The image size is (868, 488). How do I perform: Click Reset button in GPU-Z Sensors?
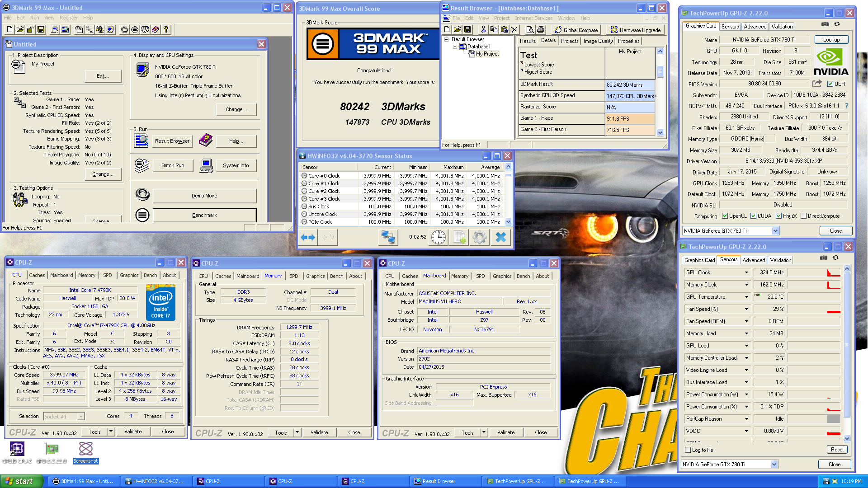(837, 450)
